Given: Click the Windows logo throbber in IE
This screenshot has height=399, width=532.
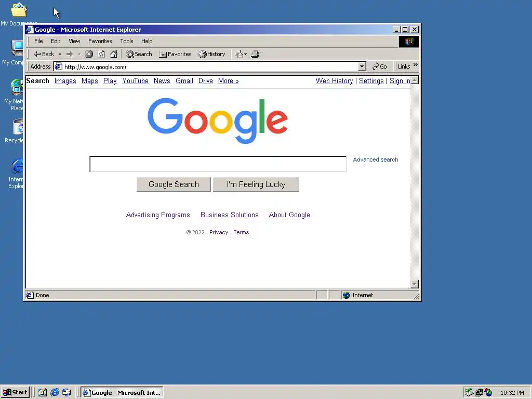Looking at the screenshot, I should pyautogui.click(x=408, y=42).
